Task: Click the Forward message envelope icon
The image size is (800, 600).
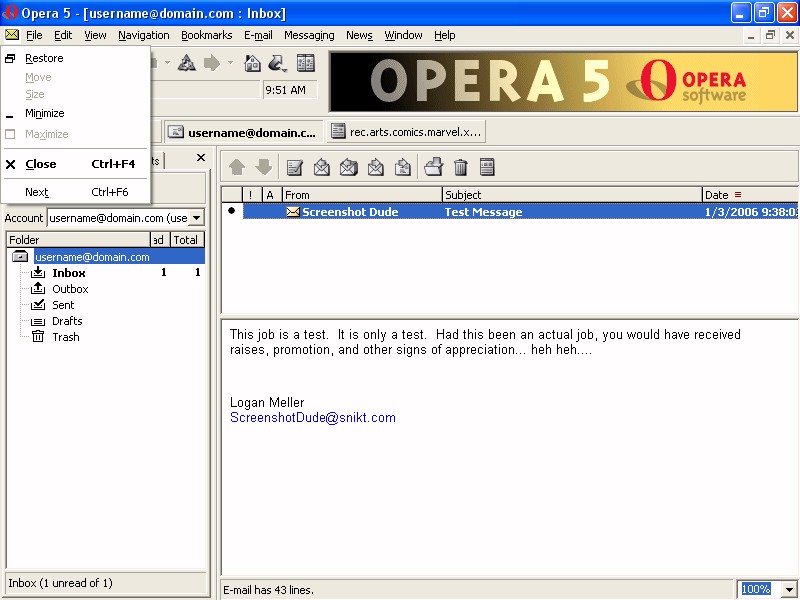Action: pyautogui.click(x=376, y=167)
